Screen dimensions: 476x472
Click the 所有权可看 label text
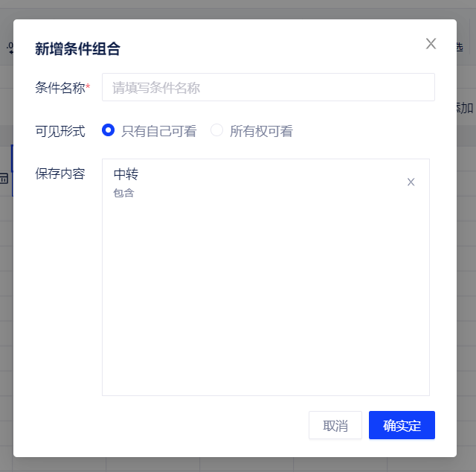(261, 131)
